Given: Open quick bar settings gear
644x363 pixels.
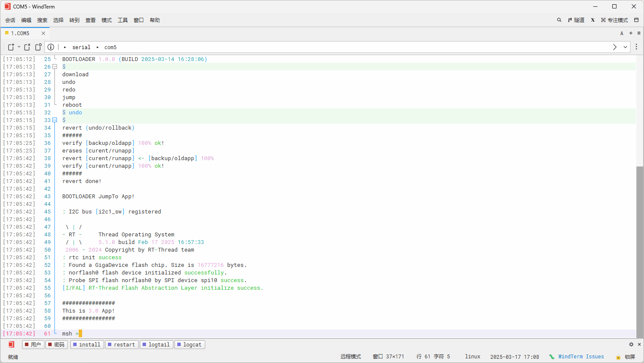Looking at the screenshot, I should 631,344.
